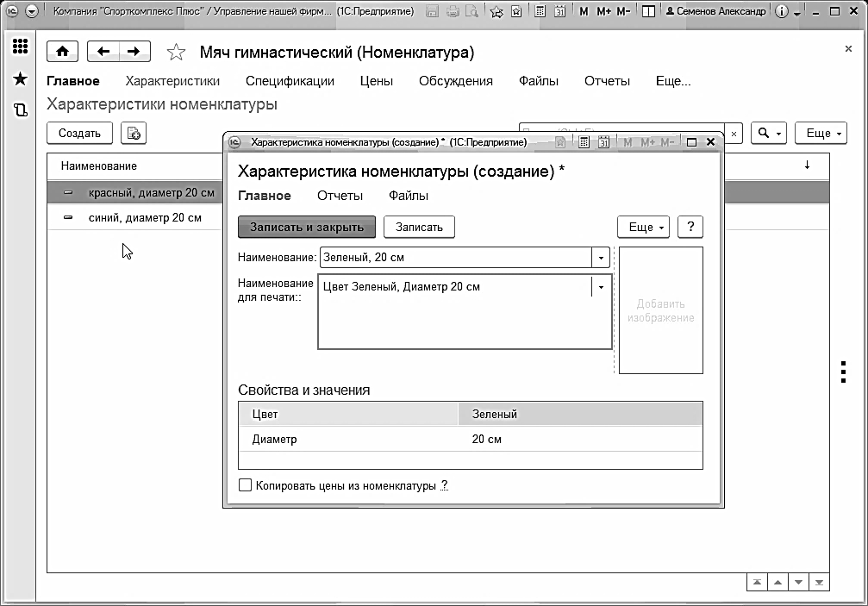Switch to Отчеты tab in dialog
The height and width of the screenshot is (606, 868).
point(340,196)
